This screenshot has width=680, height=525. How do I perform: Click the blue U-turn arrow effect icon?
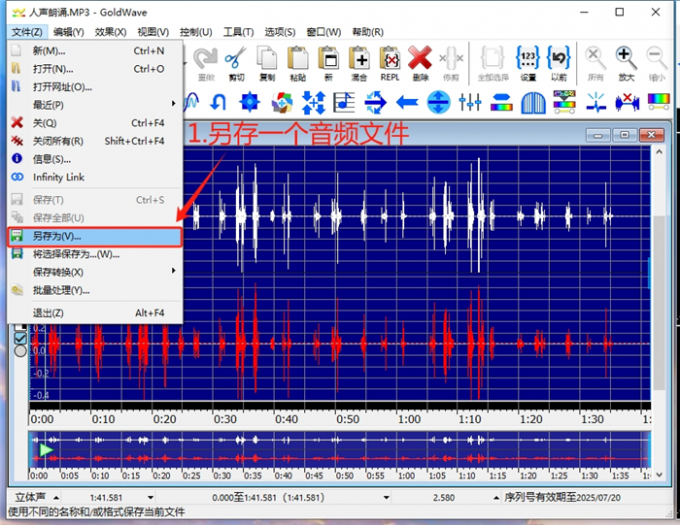(218, 102)
